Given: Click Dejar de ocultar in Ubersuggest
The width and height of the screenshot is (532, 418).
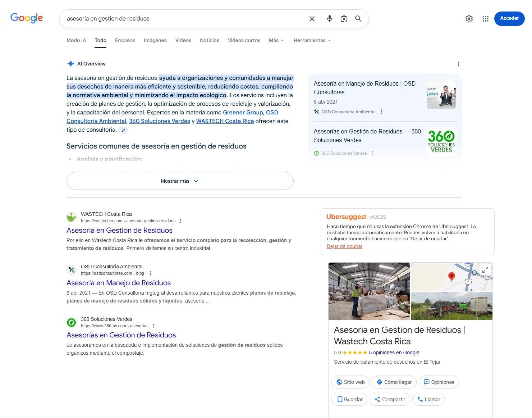Looking at the screenshot, I should coord(344,246).
